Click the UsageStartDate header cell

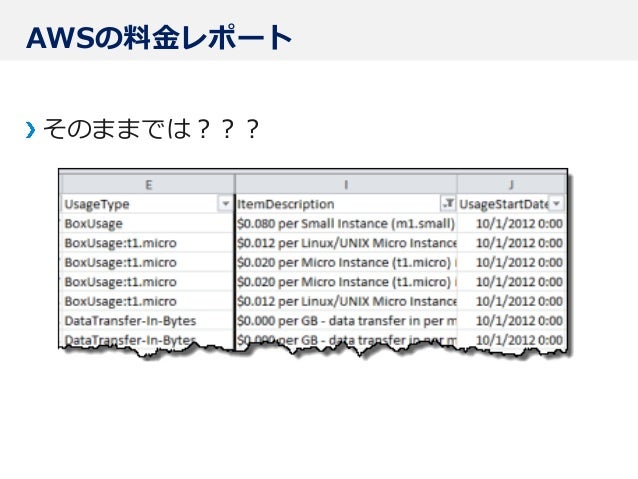coord(511,203)
